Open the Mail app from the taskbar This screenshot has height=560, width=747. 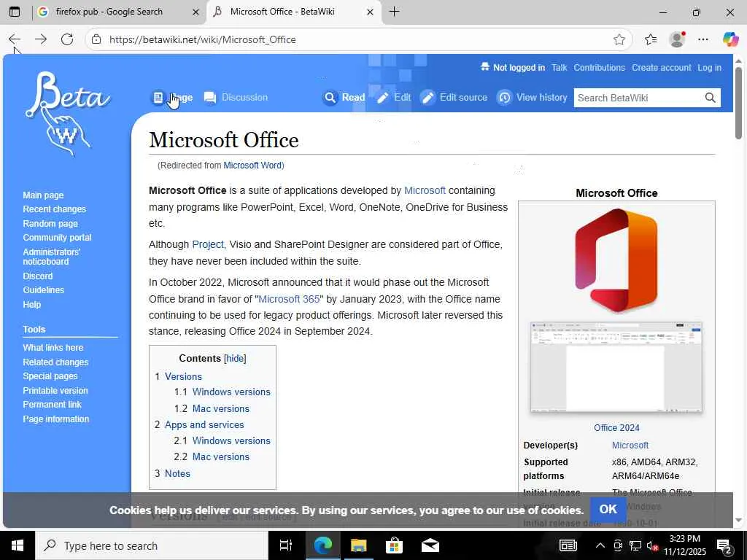coord(430,545)
